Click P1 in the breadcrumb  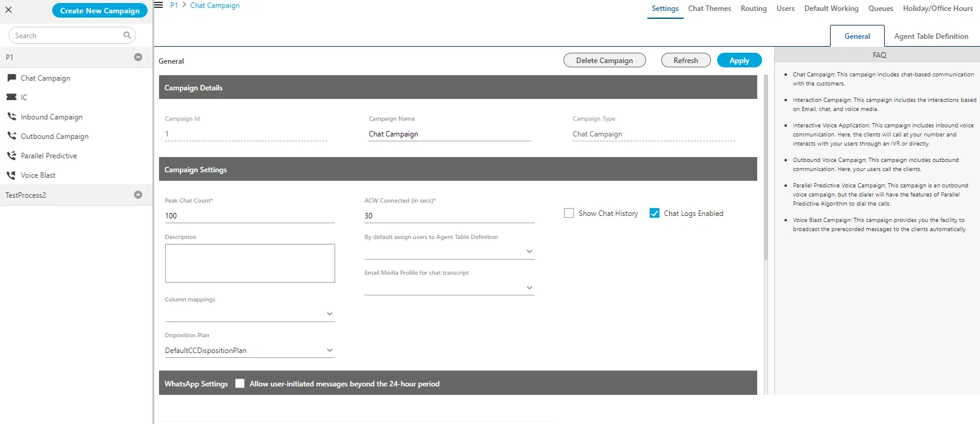click(x=174, y=5)
